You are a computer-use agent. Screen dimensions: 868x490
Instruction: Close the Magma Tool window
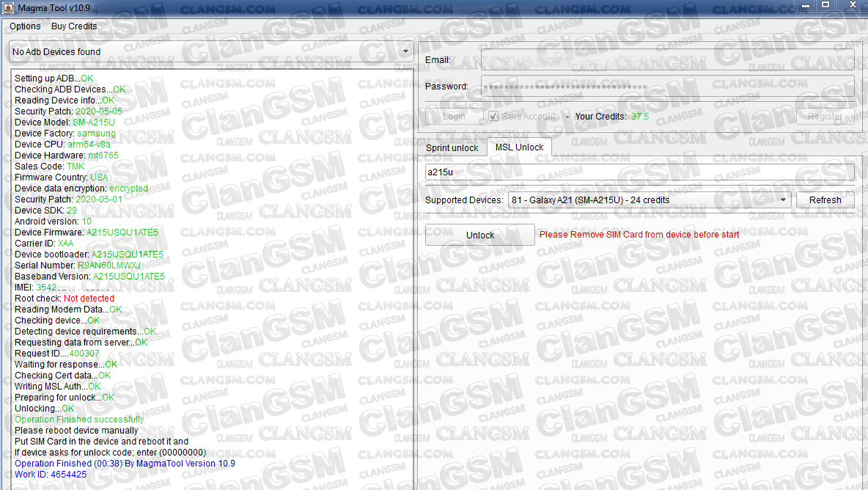853,5
